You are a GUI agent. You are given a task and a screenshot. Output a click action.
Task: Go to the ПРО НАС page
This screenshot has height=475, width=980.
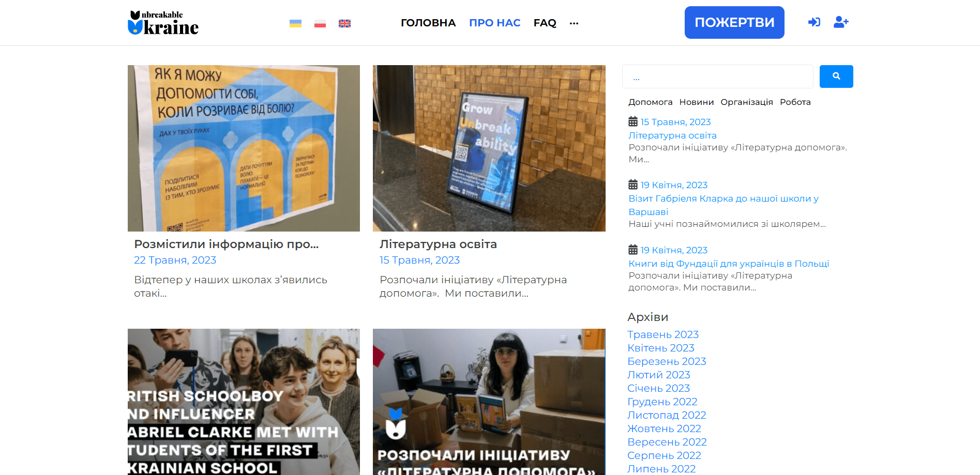click(494, 23)
